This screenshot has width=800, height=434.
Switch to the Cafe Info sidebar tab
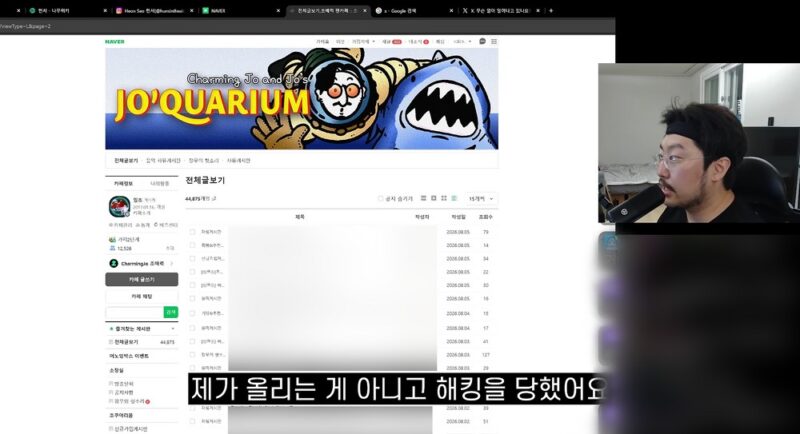pos(123,183)
